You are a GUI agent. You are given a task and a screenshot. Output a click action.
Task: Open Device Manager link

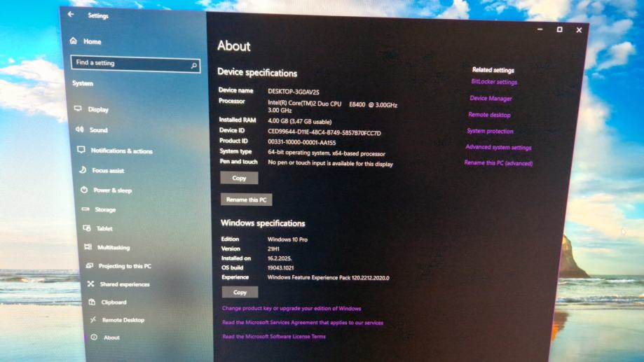click(491, 98)
